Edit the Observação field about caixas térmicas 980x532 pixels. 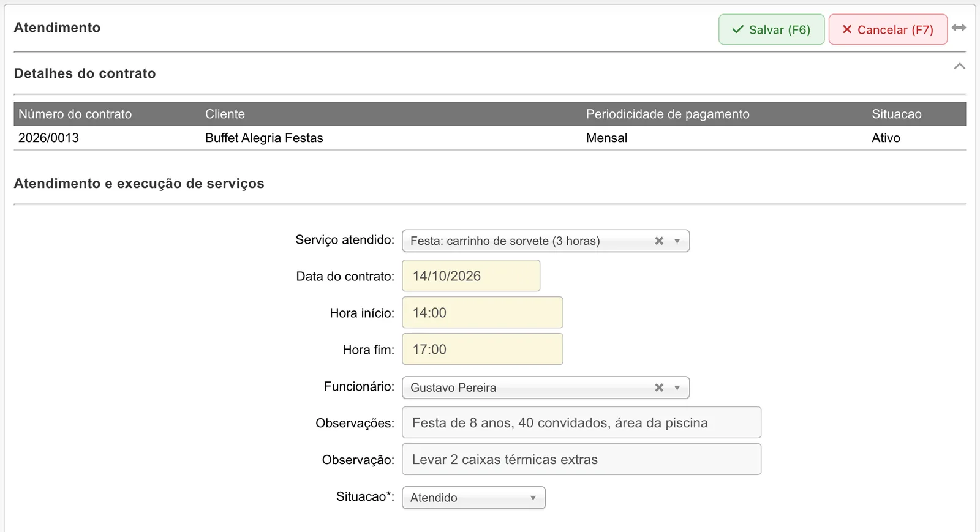click(x=581, y=460)
